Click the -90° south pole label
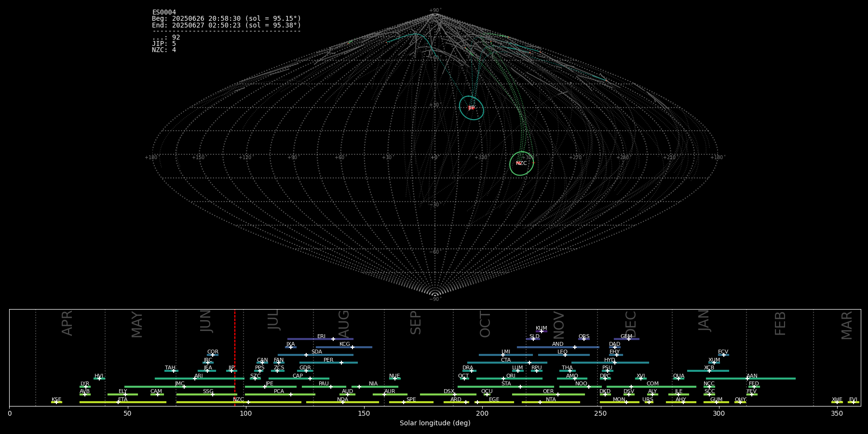 pos(435,299)
